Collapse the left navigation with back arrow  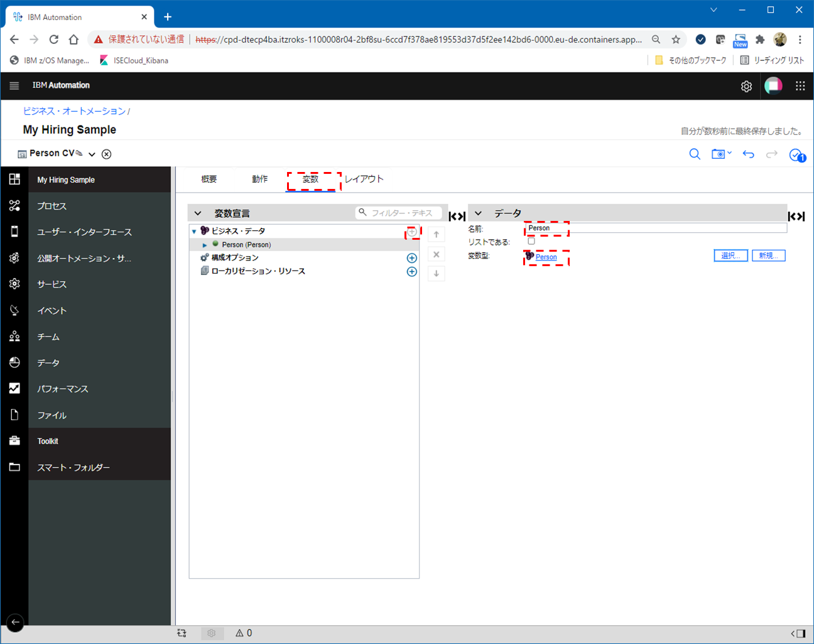pyautogui.click(x=15, y=622)
